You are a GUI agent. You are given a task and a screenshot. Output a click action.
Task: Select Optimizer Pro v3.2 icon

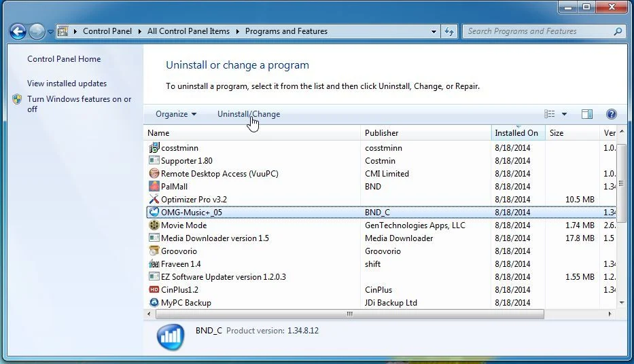click(x=154, y=199)
